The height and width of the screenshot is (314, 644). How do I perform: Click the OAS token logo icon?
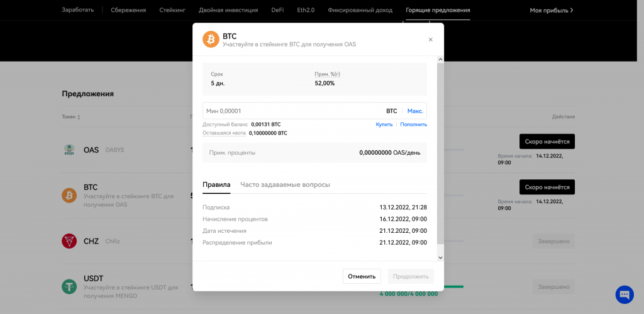tap(69, 150)
